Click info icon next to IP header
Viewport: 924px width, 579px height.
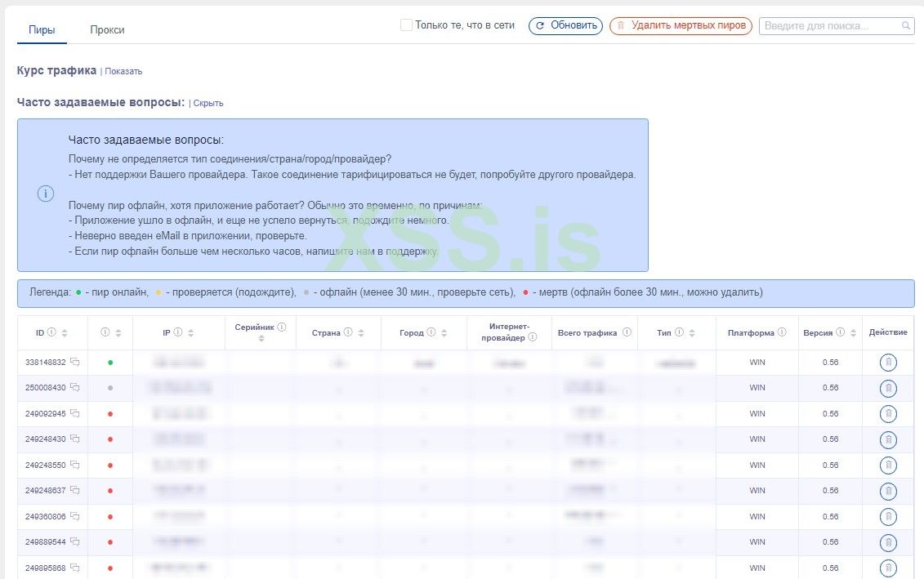point(178,332)
